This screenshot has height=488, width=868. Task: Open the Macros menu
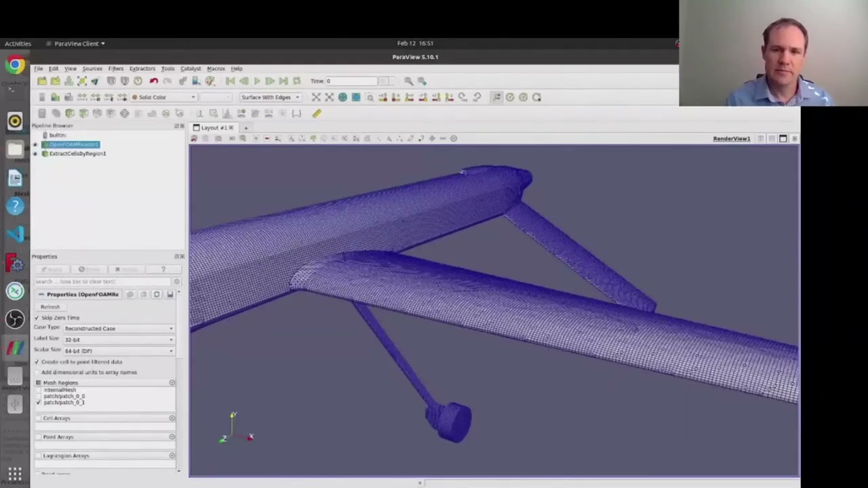coord(216,68)
